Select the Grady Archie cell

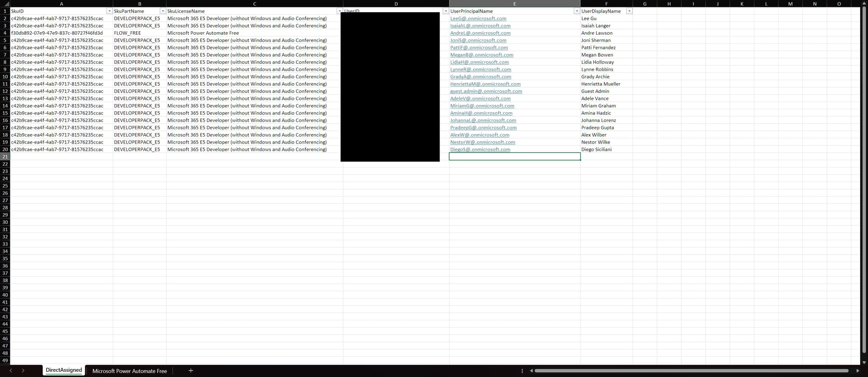(x=606, y=77)
